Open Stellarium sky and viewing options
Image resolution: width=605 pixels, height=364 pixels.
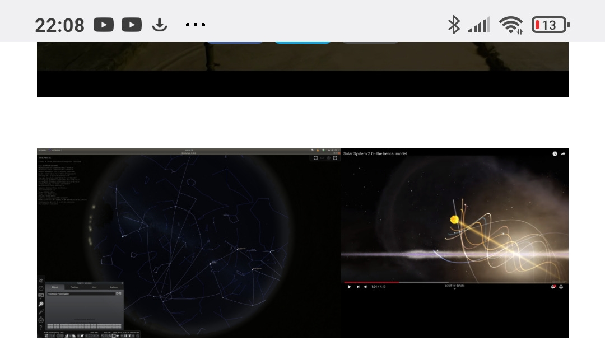pyautogui.click(x=41, y=296)
